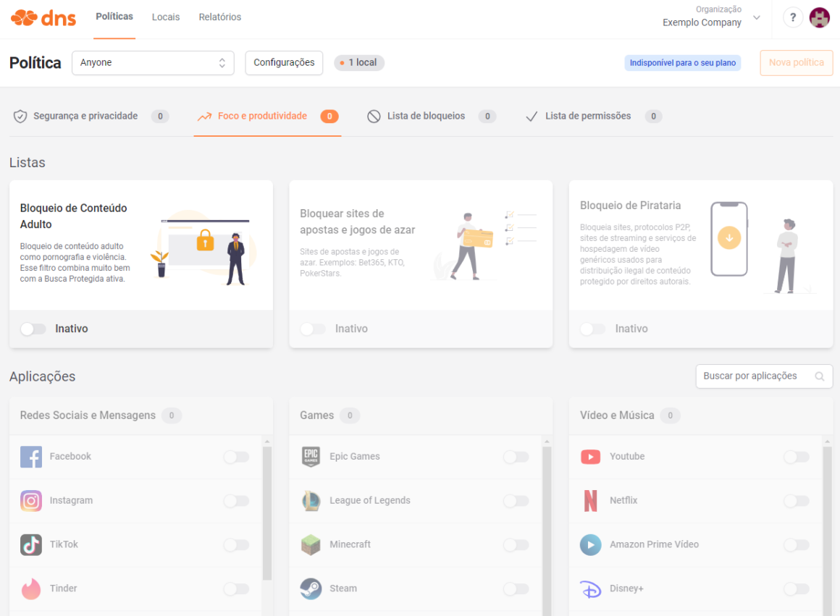Click the search magnifier icon in applications field
Screen dimensions: 840x616
(x=820, y=376)
